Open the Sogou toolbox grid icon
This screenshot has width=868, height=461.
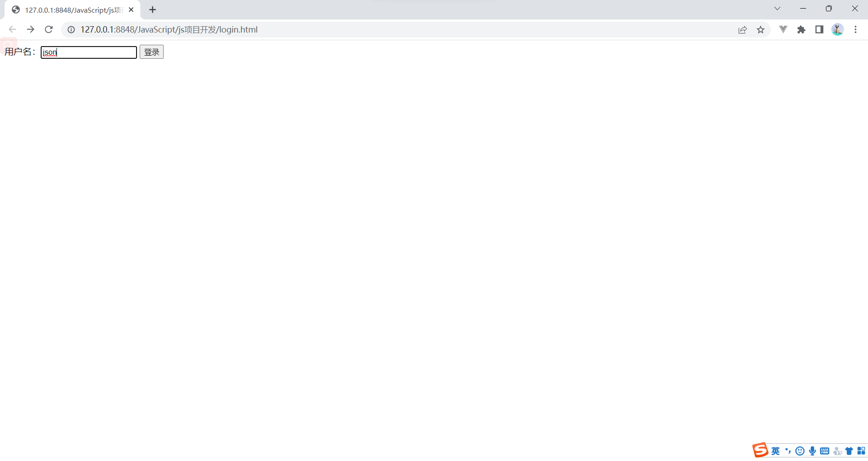pyautogui.click(x=862, y=451)
